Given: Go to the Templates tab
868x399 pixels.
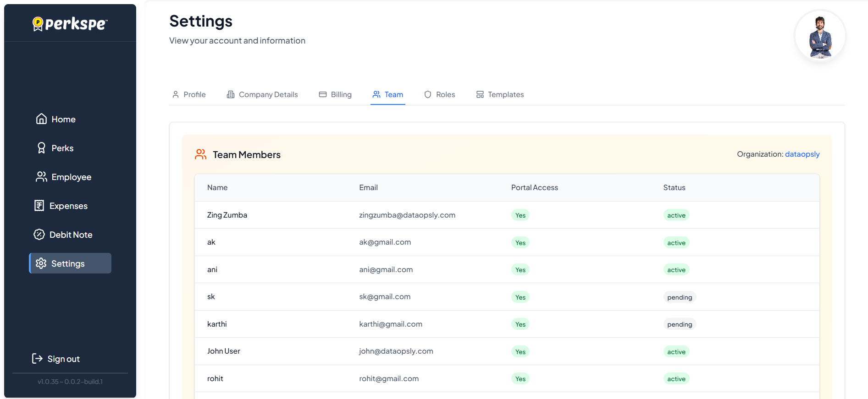Looking at the screenshot, I should pos(500,94).
